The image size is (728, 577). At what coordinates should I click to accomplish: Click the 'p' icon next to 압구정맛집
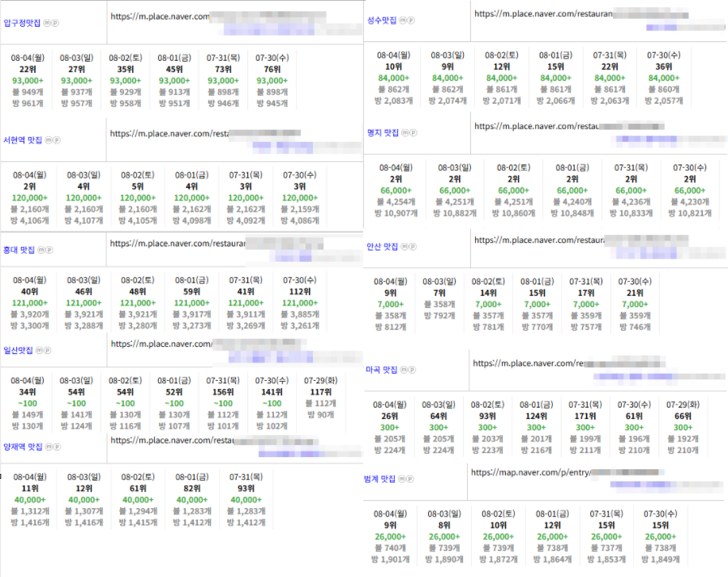55,24
